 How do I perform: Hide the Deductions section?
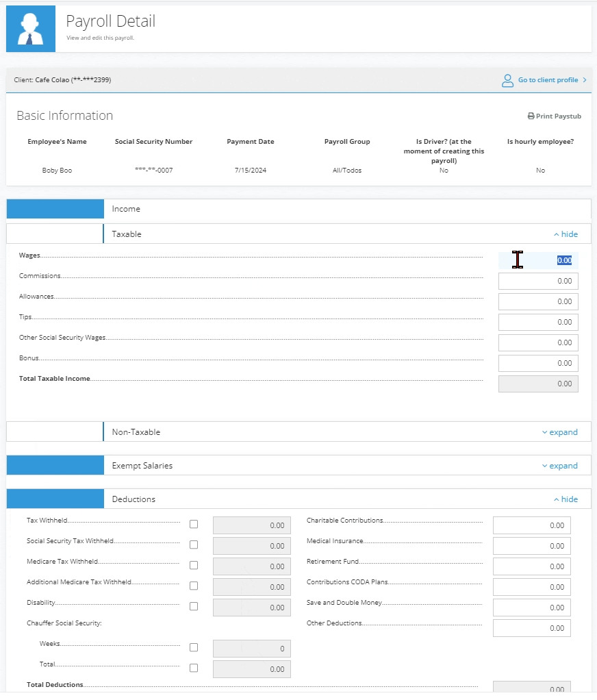tap(566, 499)
